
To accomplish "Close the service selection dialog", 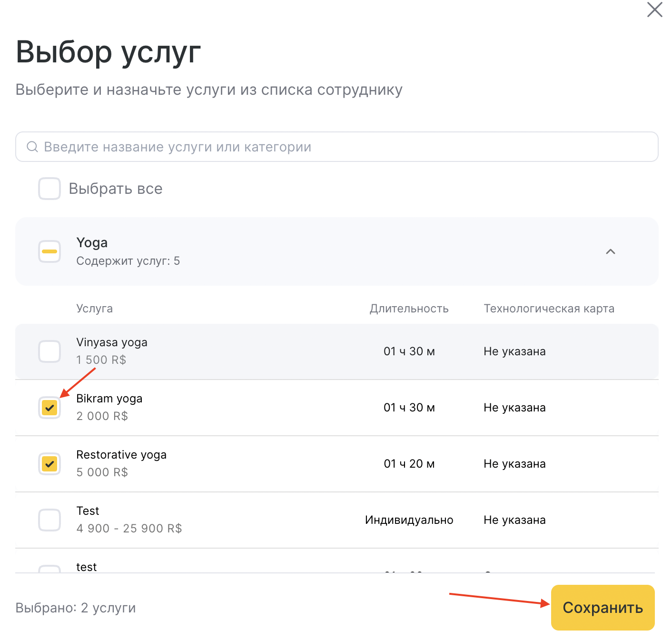I will pos(654,10).
